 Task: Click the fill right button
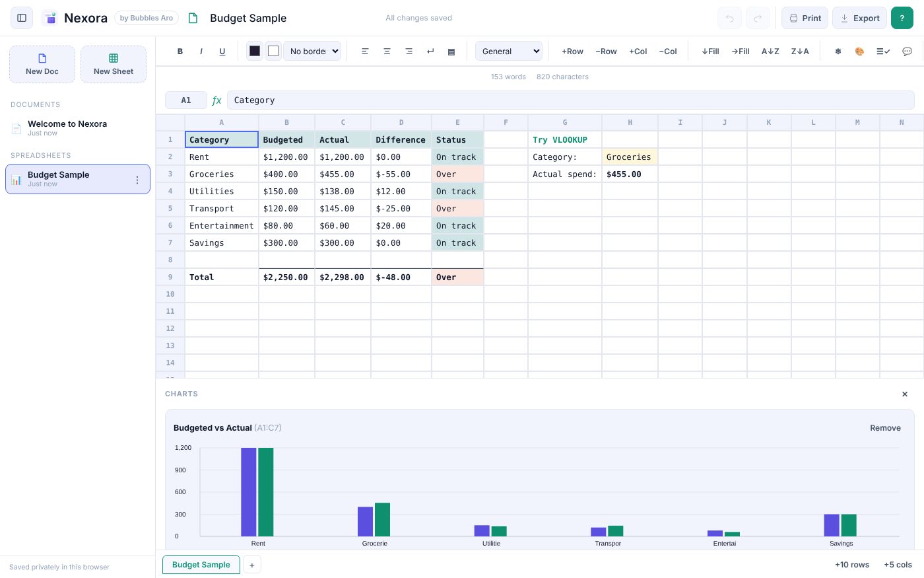tap(741, 51)
